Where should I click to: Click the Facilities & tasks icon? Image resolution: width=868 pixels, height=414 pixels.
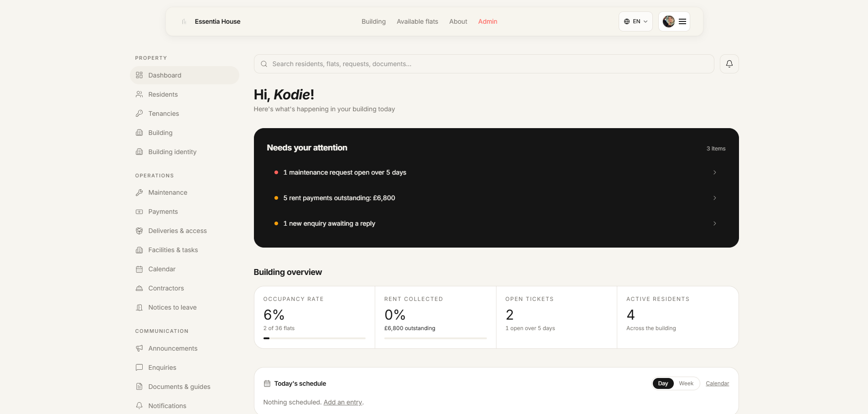[139, 250]
